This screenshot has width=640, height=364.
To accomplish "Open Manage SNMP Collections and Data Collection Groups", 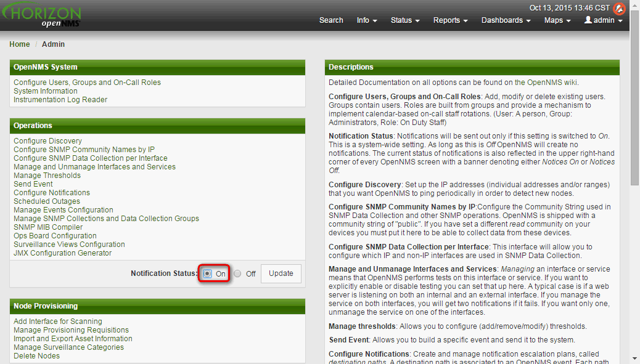I will 106,219.
